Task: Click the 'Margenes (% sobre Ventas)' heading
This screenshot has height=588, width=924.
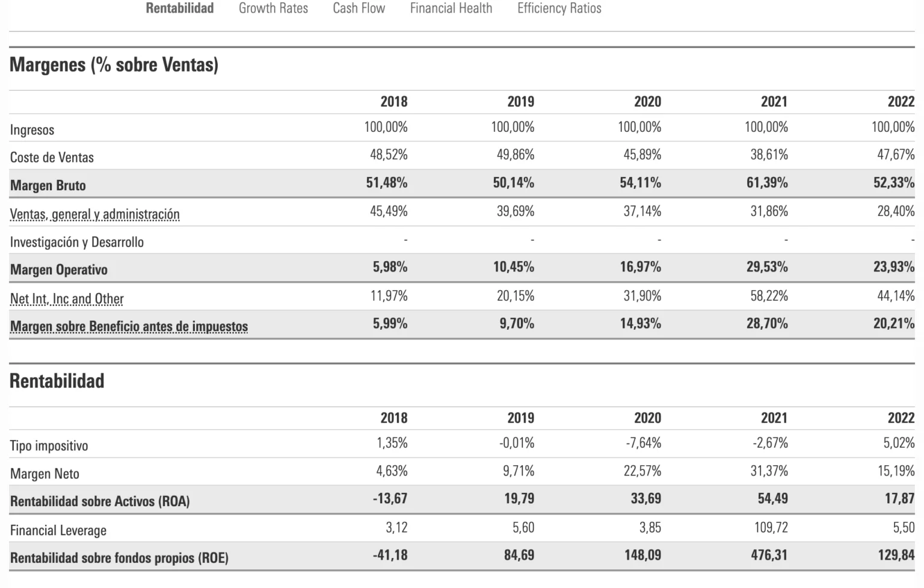Action: (x=114, y=64)
